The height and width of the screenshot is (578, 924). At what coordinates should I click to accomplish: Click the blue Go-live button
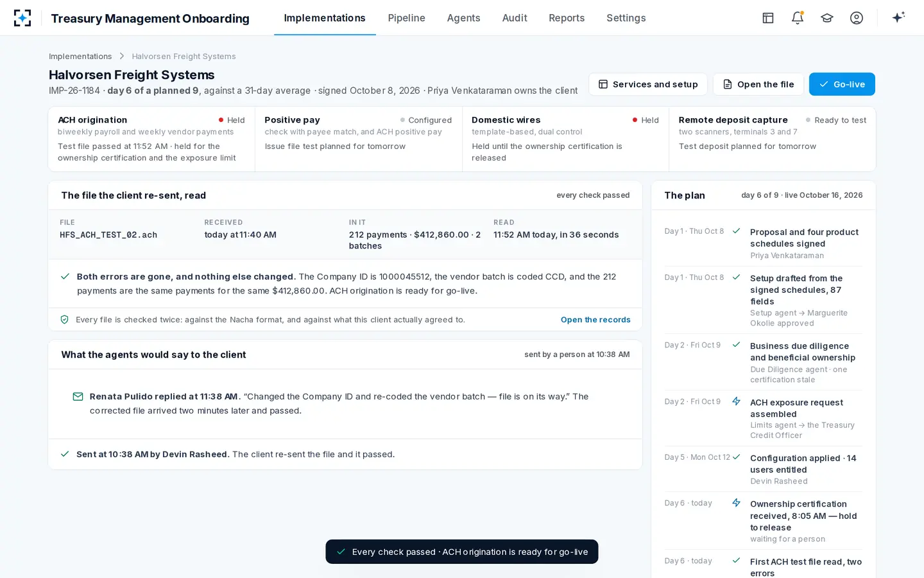(842, 84)
